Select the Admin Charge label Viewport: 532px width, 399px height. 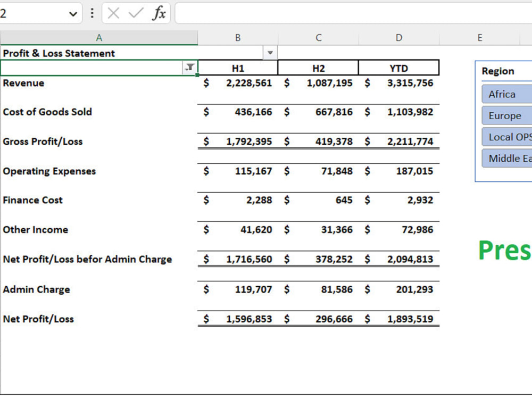click(x=36, y=289)
